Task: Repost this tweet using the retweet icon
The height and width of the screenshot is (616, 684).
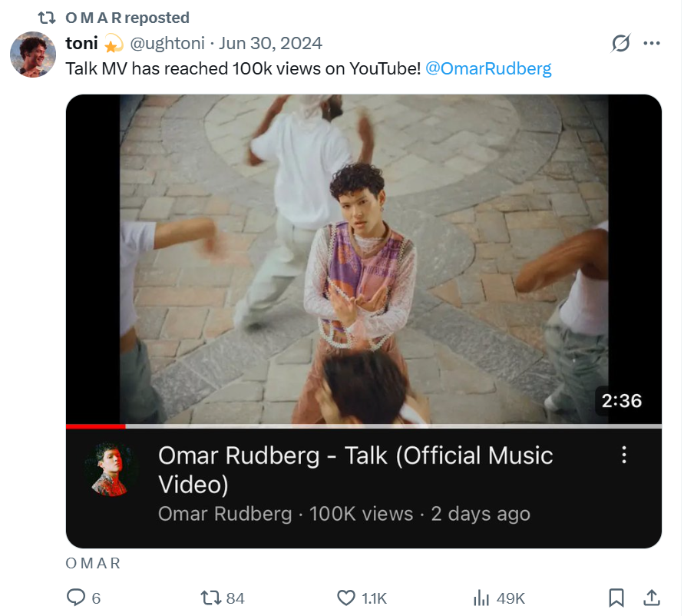Action: click(211, 598)
